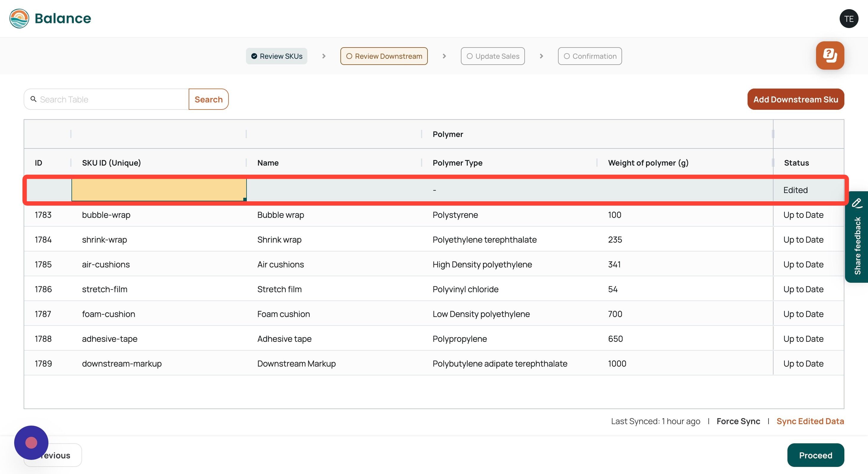Image resolution: width=868 pixels, height=474 pixels.
Task: Click Add Downstream Sku button
Action: (796, 99)
